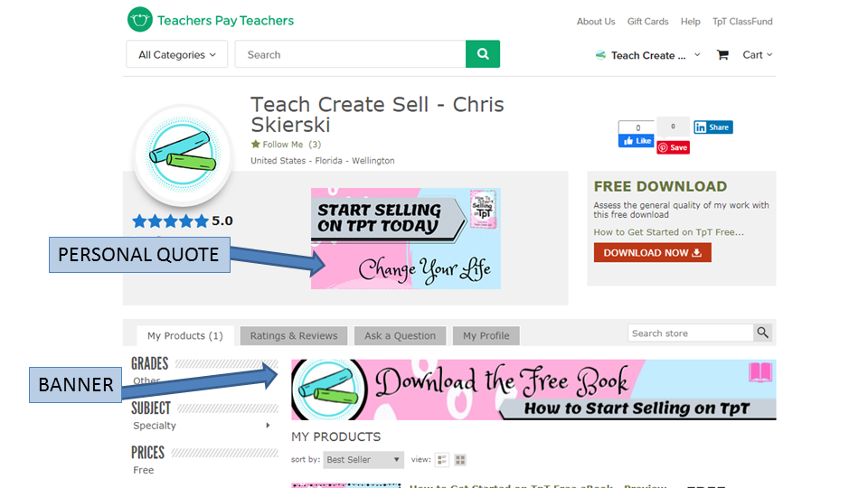This screenshot has width=868, height=488.
Task: Click the Pinterest Save button
Action: [673, 147]
